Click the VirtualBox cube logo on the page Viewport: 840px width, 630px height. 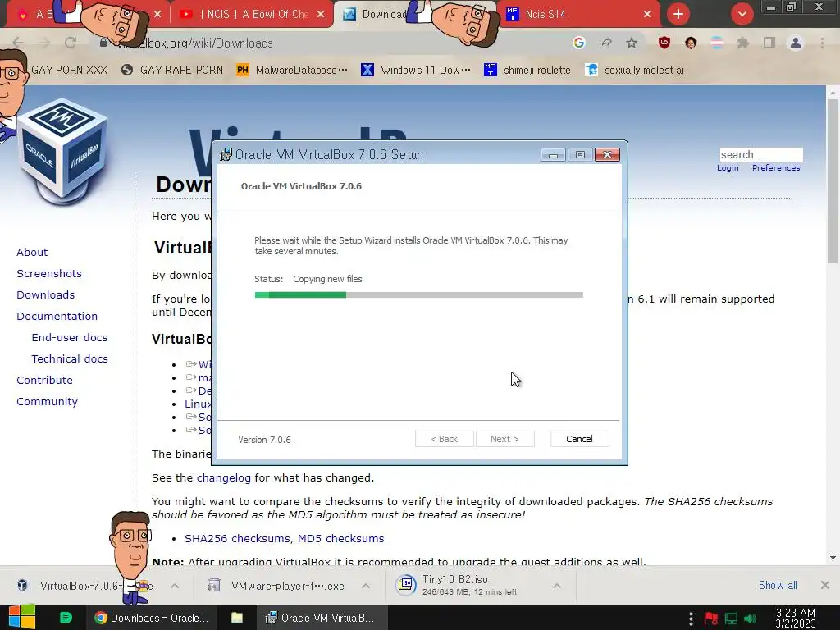pyautogui.click(x=62, y=153)
